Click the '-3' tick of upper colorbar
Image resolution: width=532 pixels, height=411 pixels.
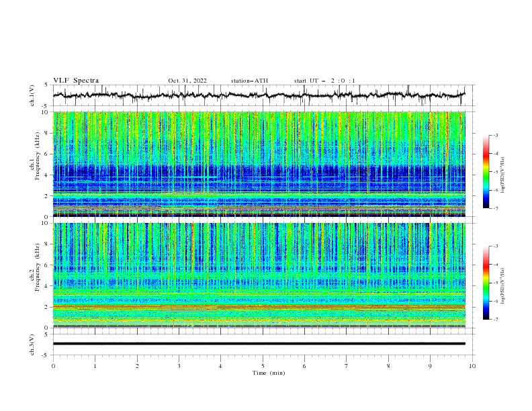coord(495,135)
